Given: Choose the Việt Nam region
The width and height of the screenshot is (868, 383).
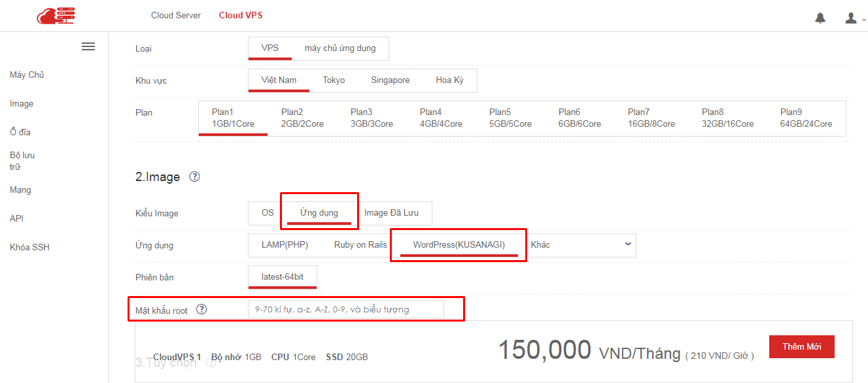Looking at the screenshot, I should tap(279, 80).
